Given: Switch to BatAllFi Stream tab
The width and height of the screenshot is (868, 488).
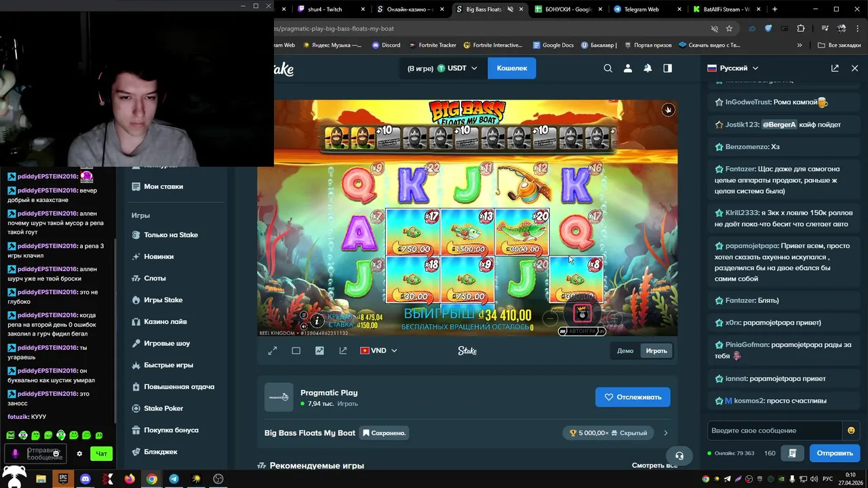Looking at the screenshot, I should tap(726, 9).
